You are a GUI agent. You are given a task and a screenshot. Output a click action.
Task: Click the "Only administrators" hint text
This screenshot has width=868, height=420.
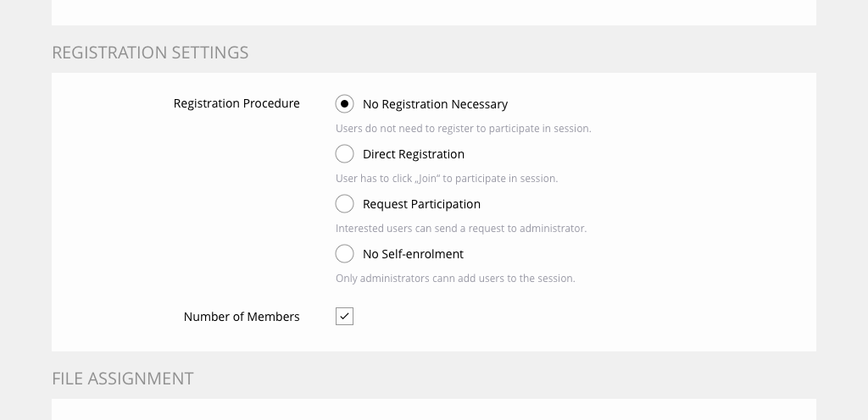(x=455, y=279)
